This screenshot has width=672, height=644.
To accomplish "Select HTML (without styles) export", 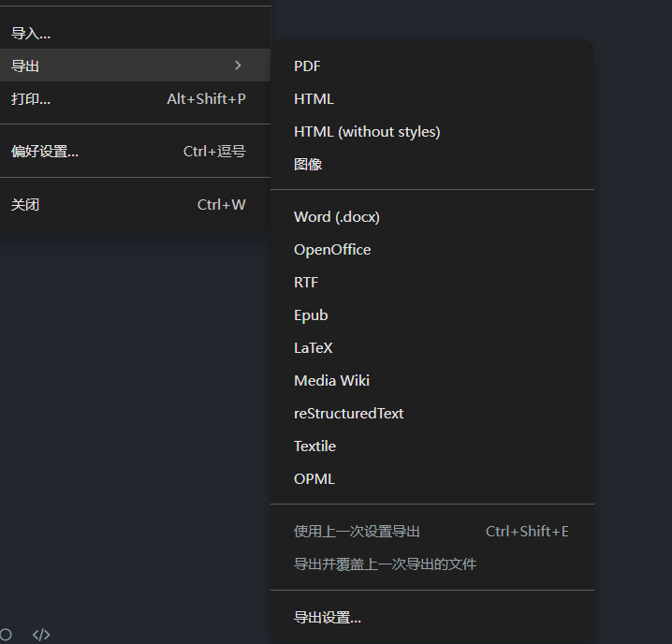I will point(367,132).
